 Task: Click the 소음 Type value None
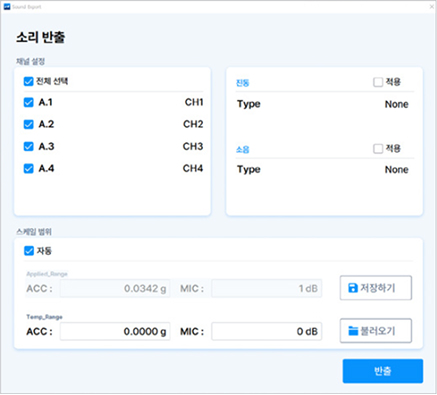pyautogui.click(x=397, y=170)
